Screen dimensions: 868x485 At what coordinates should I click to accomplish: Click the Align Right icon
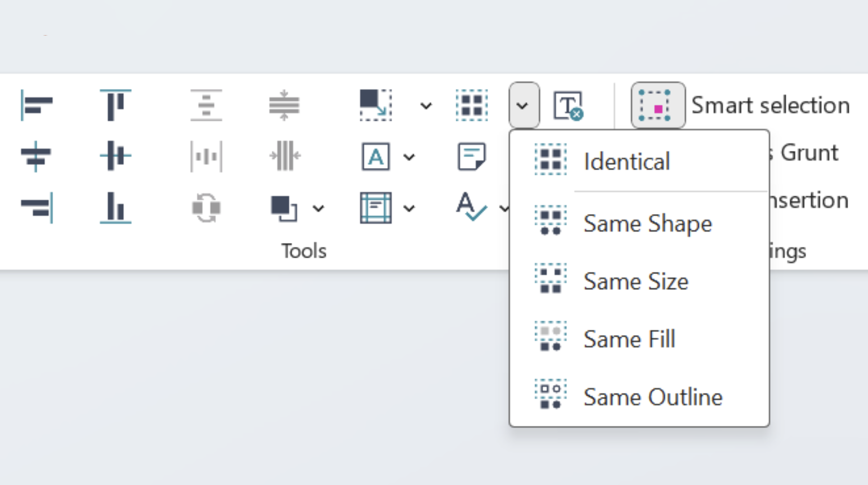37,208
